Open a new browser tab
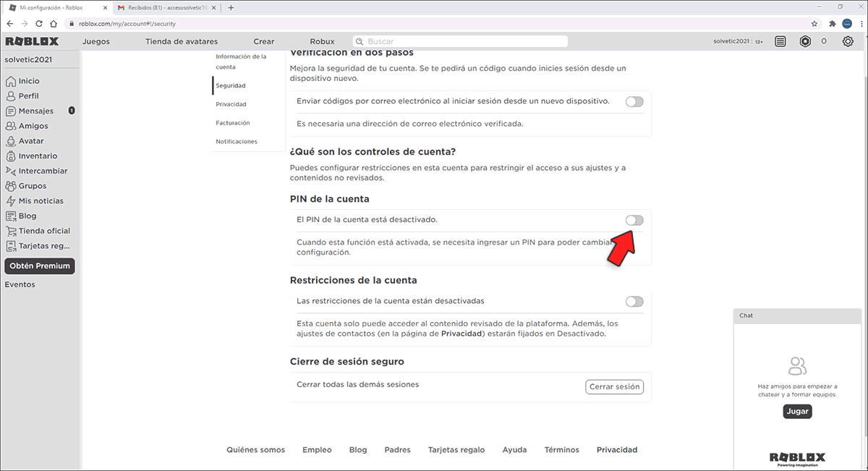The image size is (868, 471). coord(231,7)
